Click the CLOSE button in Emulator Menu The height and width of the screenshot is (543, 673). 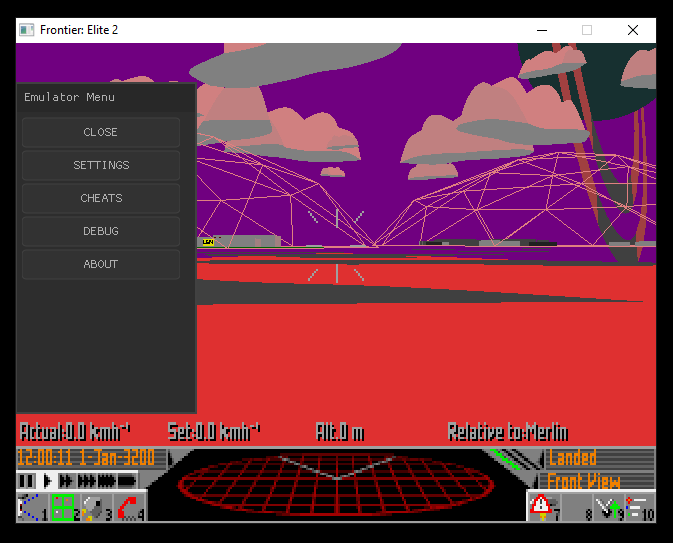click(101, 132)
